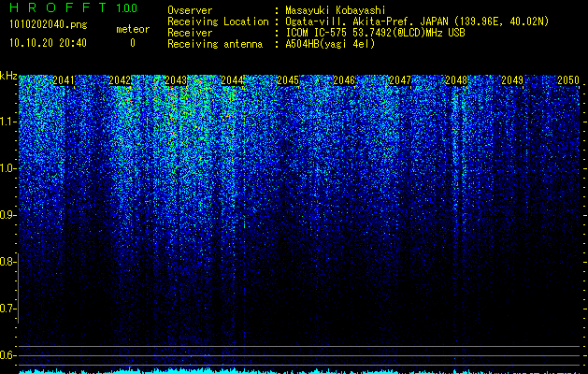Click the 2050 time marker

coord(568,80)
